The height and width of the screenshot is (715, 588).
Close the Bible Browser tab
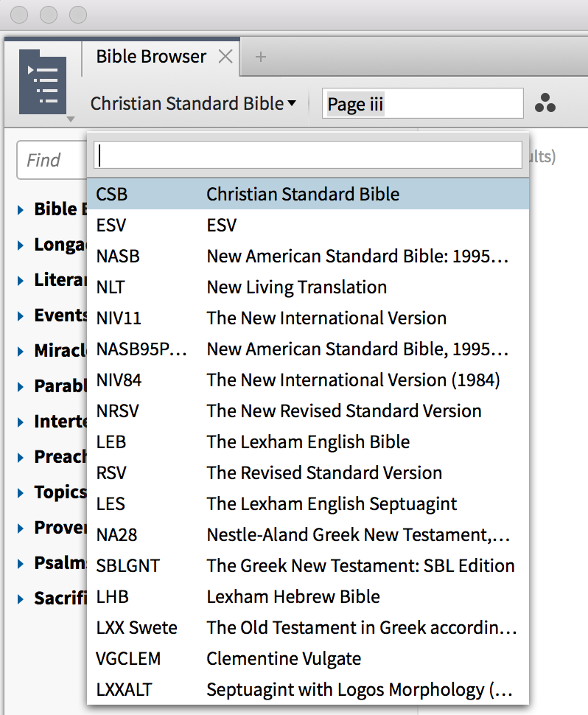point(225,57)
